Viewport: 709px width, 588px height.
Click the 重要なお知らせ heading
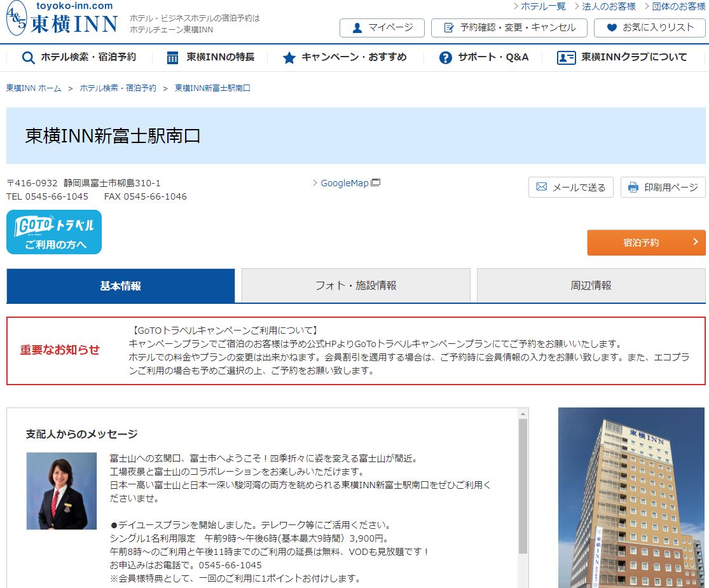tap(60, 350)
